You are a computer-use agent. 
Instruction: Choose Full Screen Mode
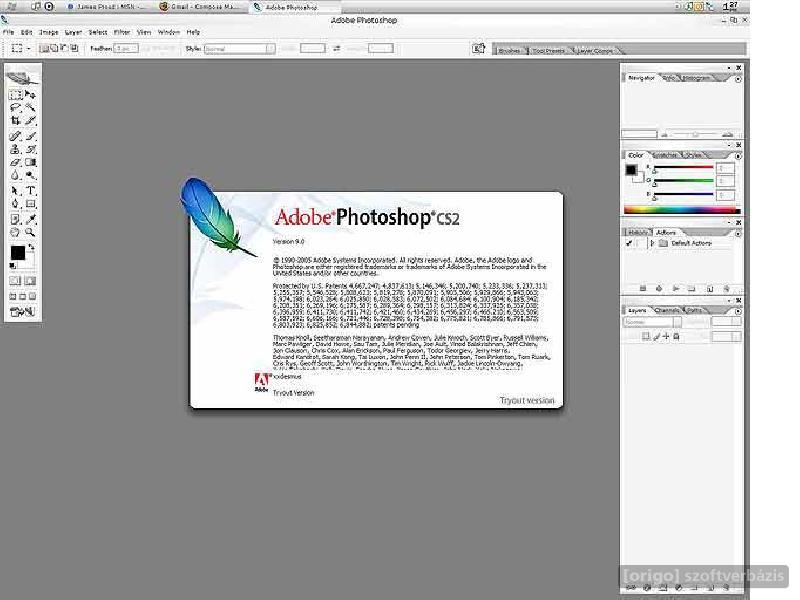[32, 296]
